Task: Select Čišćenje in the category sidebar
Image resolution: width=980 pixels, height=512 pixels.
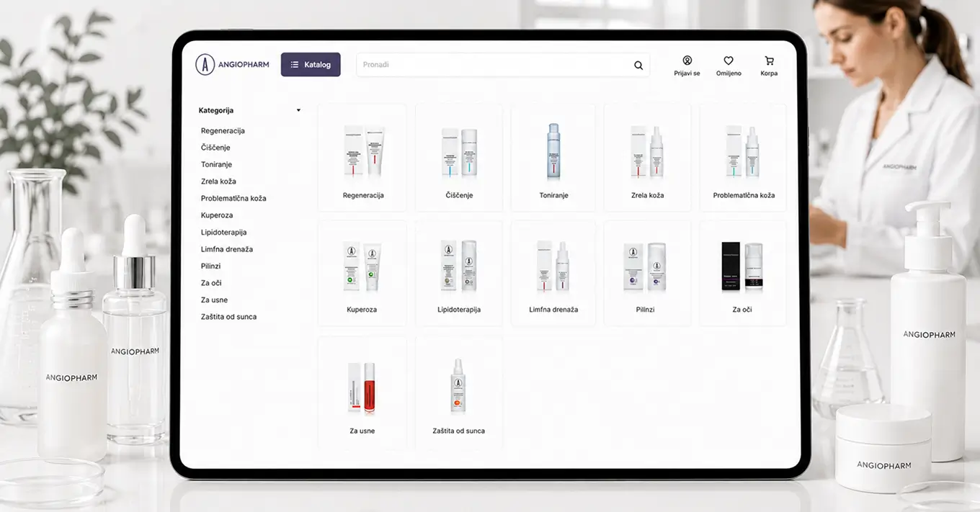Action: [x=215, y=148]
